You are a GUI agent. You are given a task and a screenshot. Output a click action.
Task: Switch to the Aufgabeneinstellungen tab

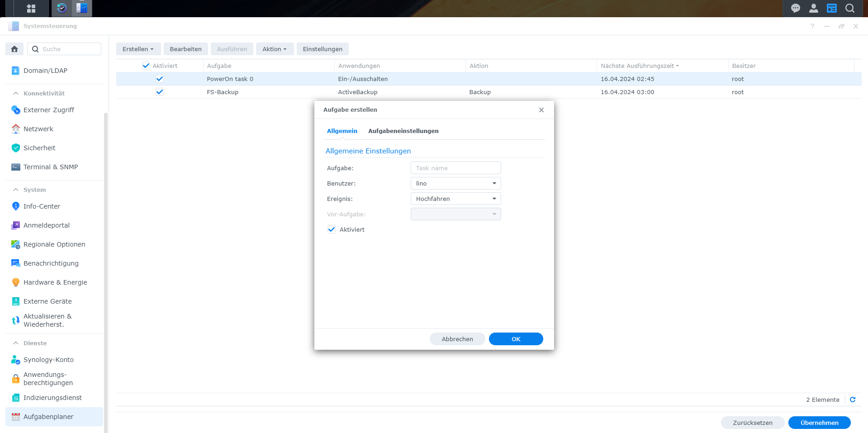[403, 131]
